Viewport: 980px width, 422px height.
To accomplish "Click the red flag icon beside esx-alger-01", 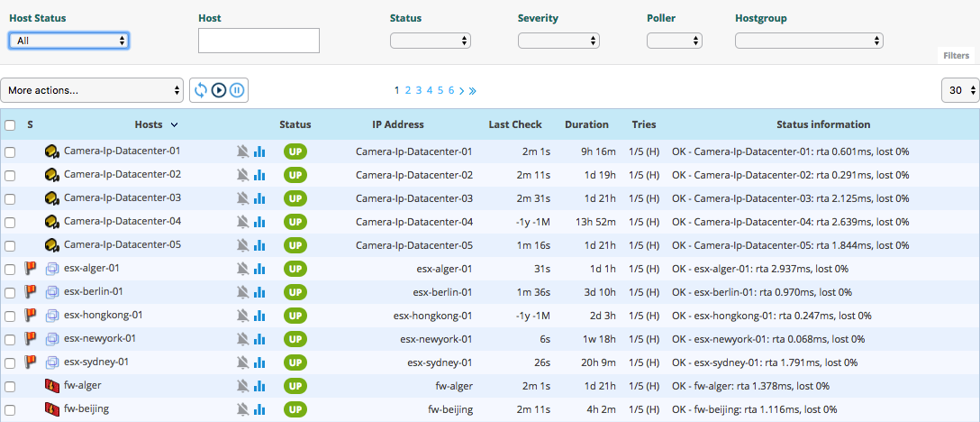I will click(x=30, y=268).
